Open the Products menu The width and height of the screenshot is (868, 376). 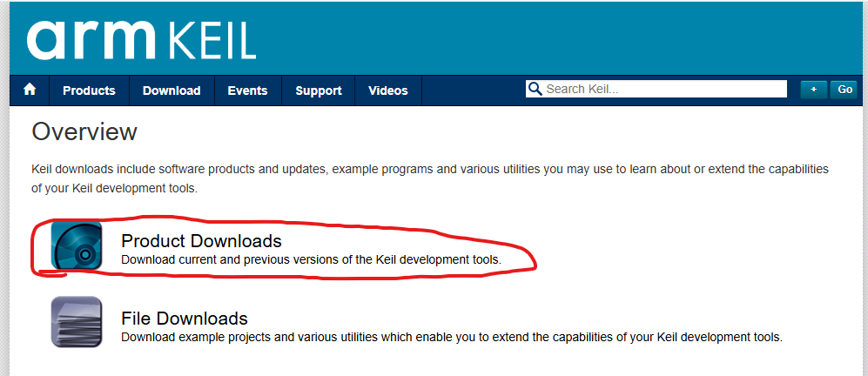pos(89,91)
